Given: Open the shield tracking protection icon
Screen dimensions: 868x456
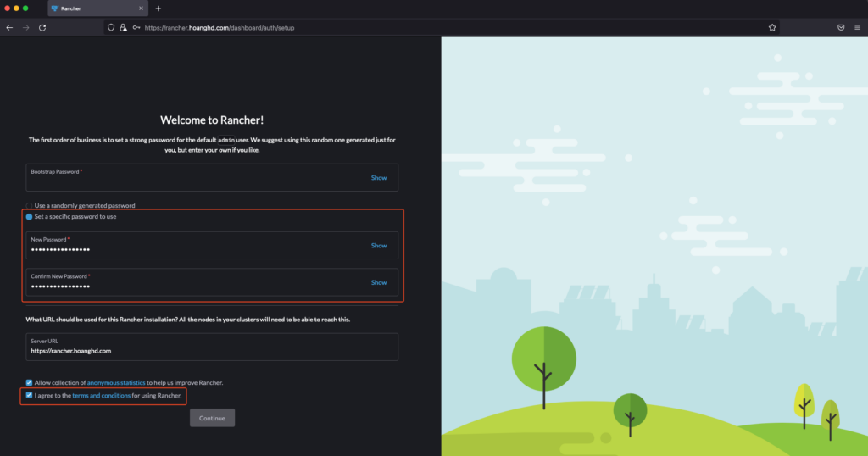Looking at the screenshot, I should (111, 28).
